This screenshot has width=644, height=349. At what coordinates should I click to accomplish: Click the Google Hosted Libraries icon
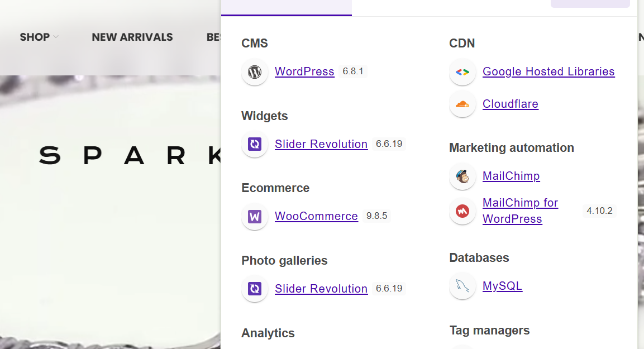point(462,72)
